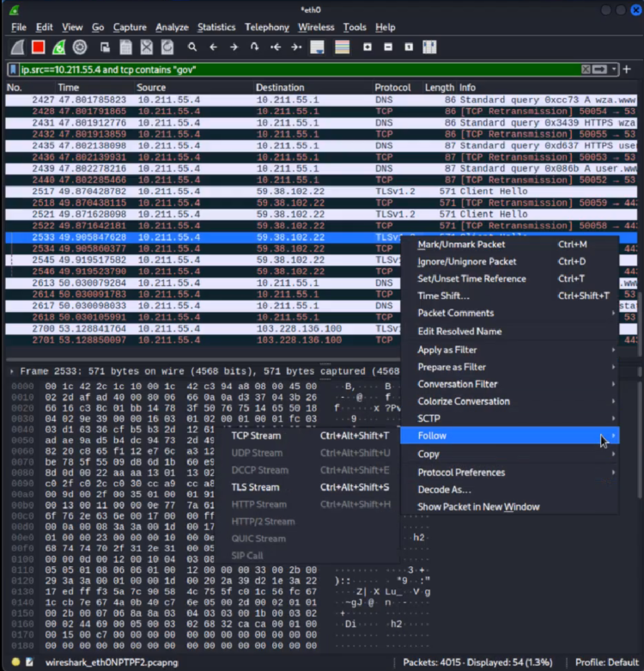Open the File menu
The width and height of the screenshot is (644, 671).
(x=19, y=27)
